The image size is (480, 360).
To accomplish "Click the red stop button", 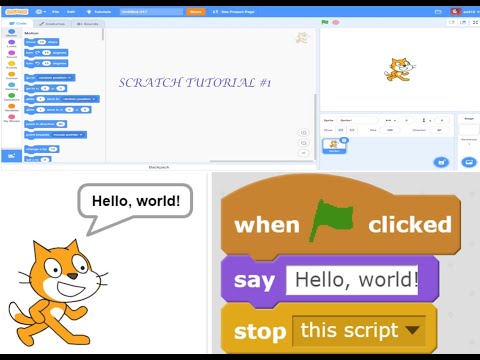I will 336,22.
